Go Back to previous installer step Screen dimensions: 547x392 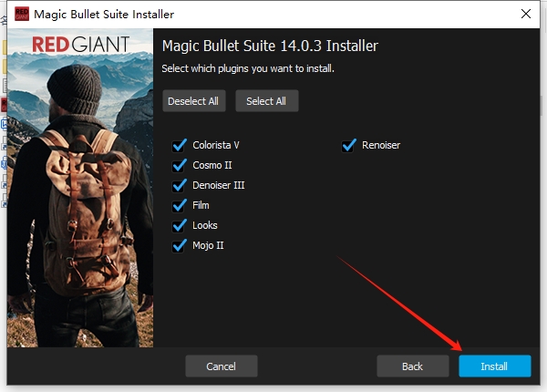coord(413,366)
